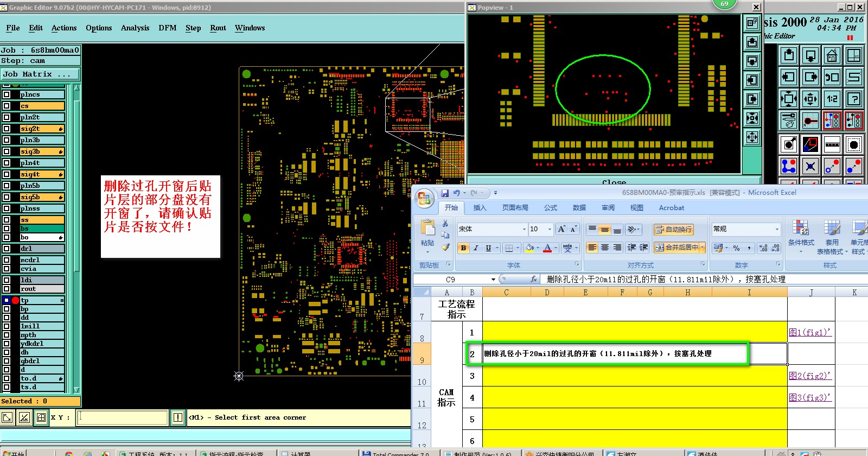Switch to the 插入 ribbon tab
868x456 pixels.
480,208
